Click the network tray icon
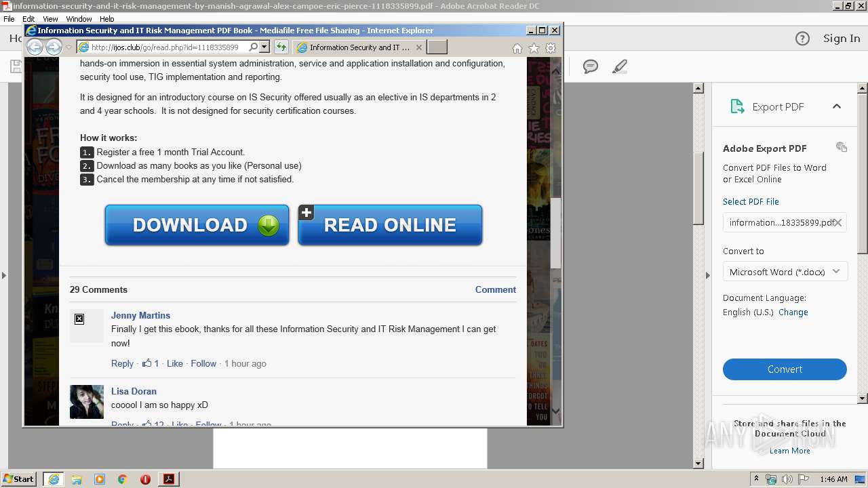868x488 pixels. point(770,479)
